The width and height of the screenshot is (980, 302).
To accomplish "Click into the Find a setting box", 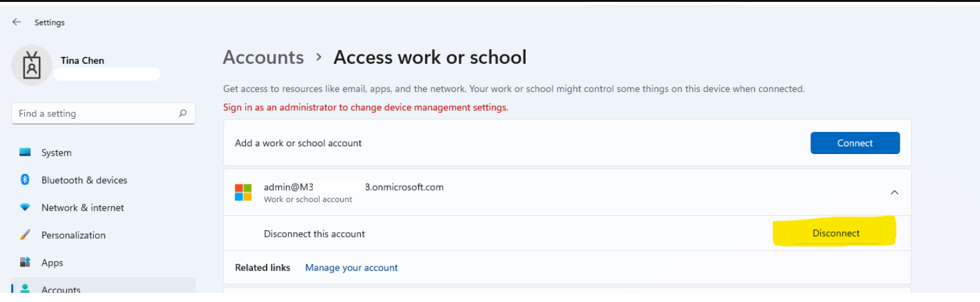I will pos(103,114).
